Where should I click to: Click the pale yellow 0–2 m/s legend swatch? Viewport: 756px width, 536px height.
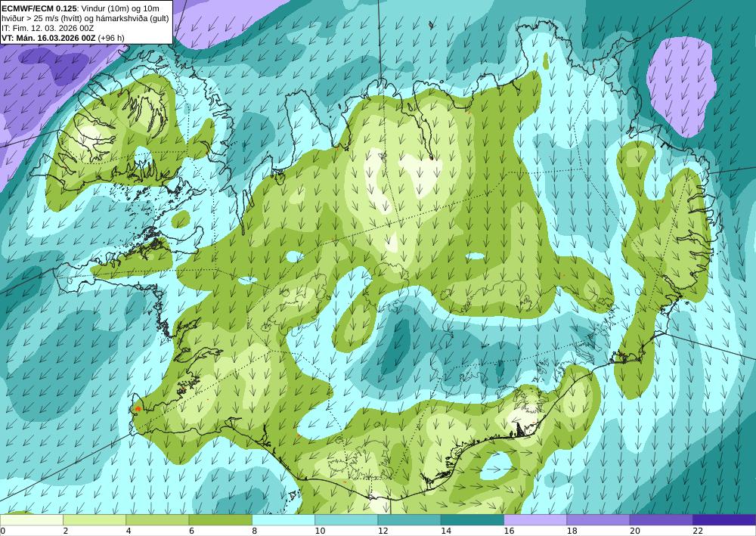31,520
